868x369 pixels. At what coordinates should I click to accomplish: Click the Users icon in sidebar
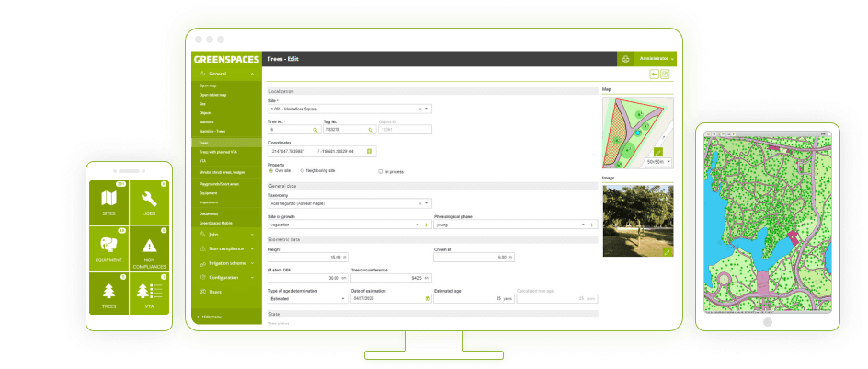[202, 292]
